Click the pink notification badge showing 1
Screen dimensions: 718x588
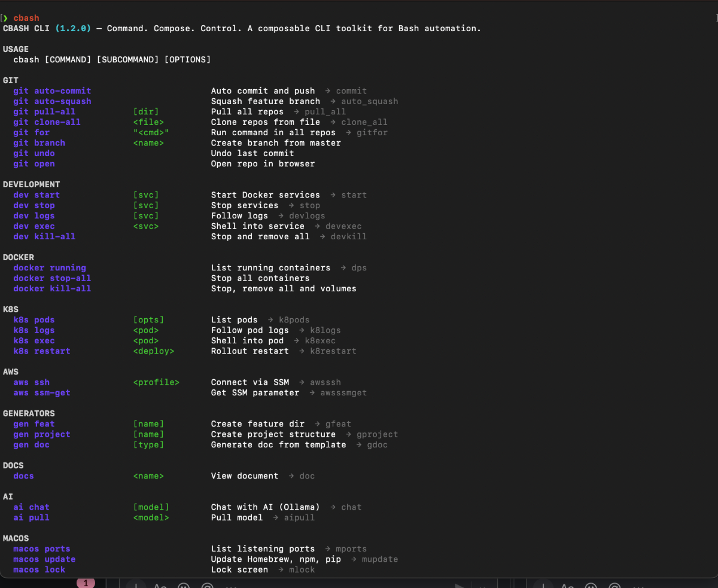[86, 582]
